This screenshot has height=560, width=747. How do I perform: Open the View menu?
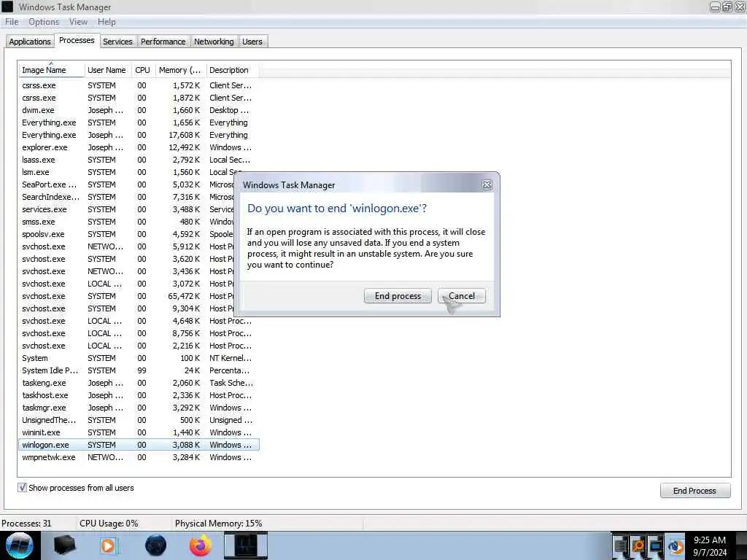78,22
